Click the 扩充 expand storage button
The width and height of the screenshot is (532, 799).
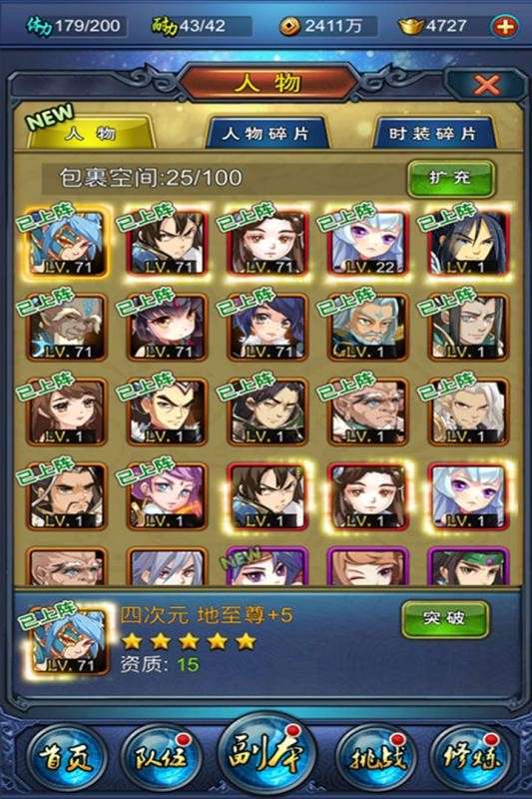(x=450, y=178)
